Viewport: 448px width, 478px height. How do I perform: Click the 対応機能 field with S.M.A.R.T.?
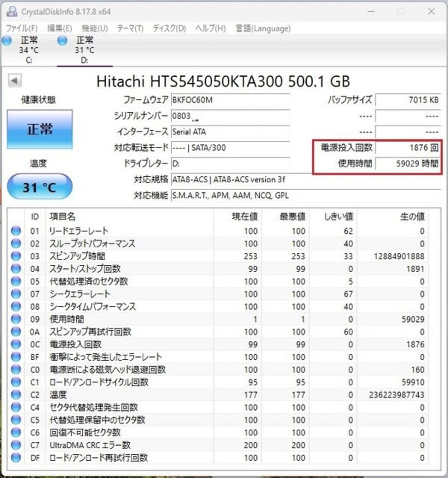click(306, 195)
